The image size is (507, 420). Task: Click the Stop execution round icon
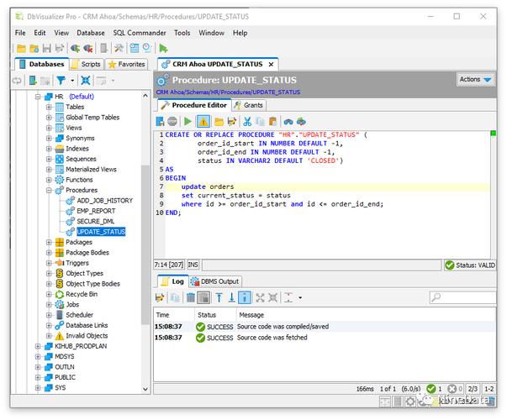point(172,122)
